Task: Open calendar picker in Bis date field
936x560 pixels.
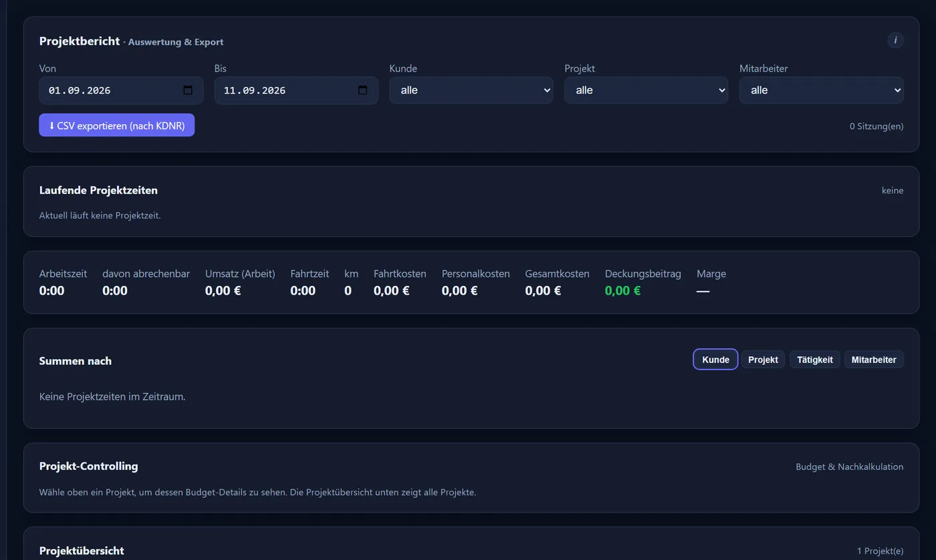Action: [x=363, y=90]
